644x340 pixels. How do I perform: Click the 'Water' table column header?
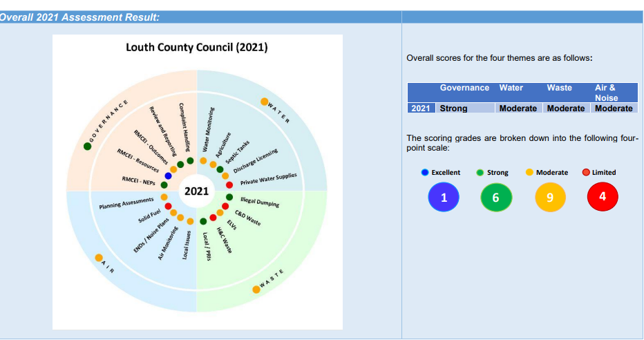click(x=511, y=88)
